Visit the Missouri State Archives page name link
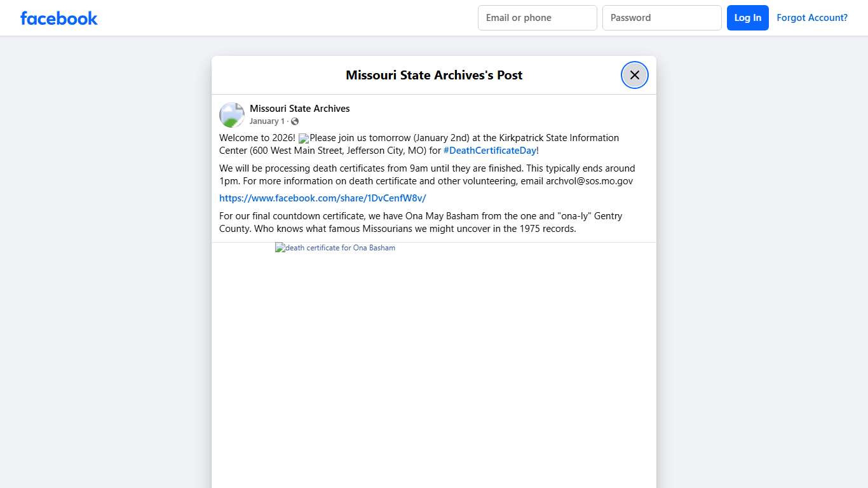Image resolution: width=868 pixels, height=488 pixels. click(x=299, y=109)
